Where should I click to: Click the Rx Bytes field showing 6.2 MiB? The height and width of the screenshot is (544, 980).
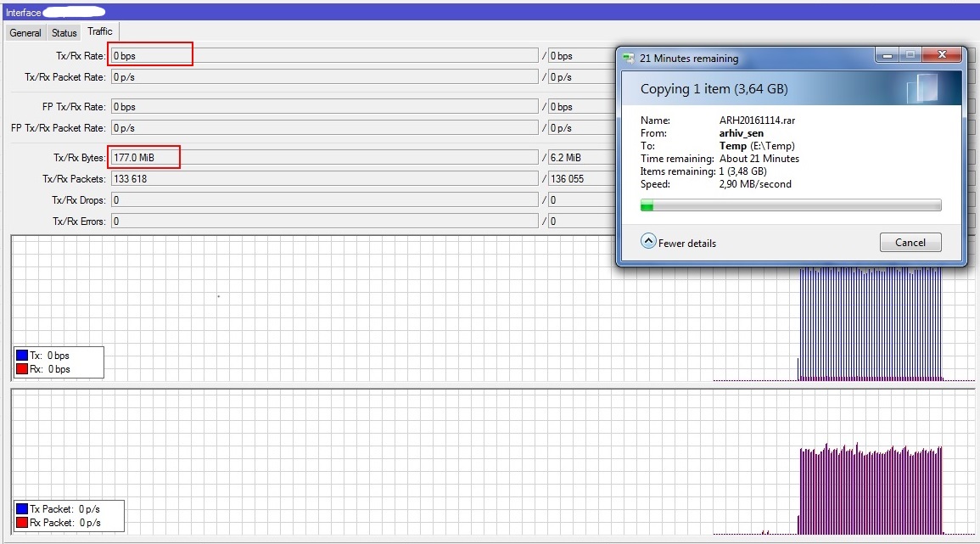point(581,158)
